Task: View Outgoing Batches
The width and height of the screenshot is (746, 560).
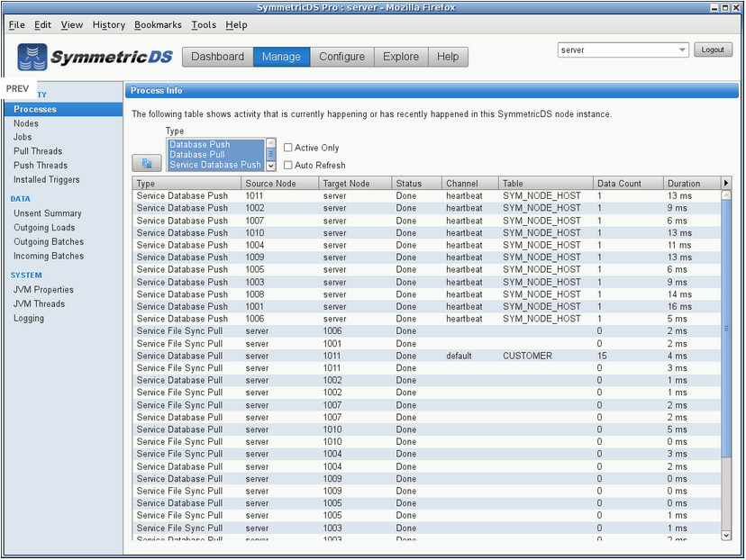Action: click(49, 242)
